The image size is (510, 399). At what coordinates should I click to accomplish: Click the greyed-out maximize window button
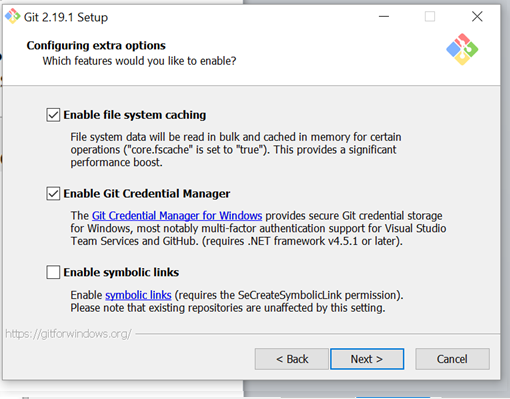(430, 16)
